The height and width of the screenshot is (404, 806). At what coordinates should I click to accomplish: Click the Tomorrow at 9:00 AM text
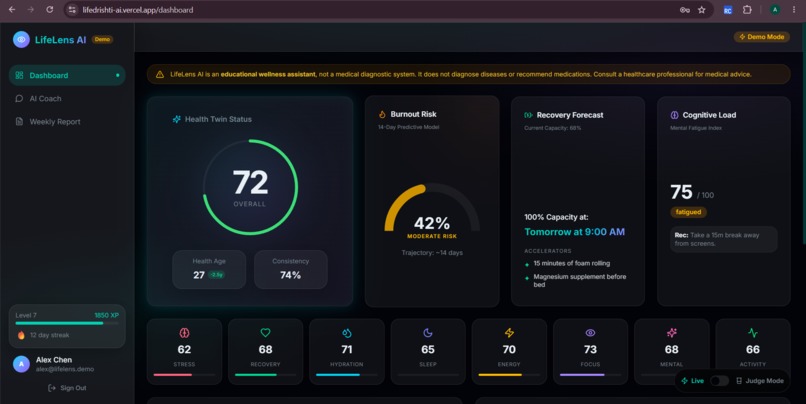tap(575, 232)
